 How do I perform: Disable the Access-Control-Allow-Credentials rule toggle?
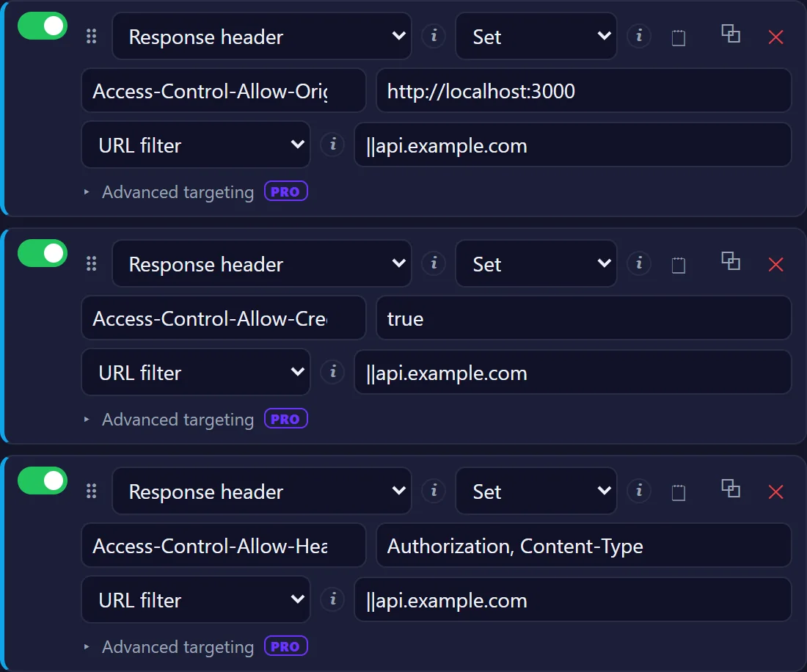43,253
